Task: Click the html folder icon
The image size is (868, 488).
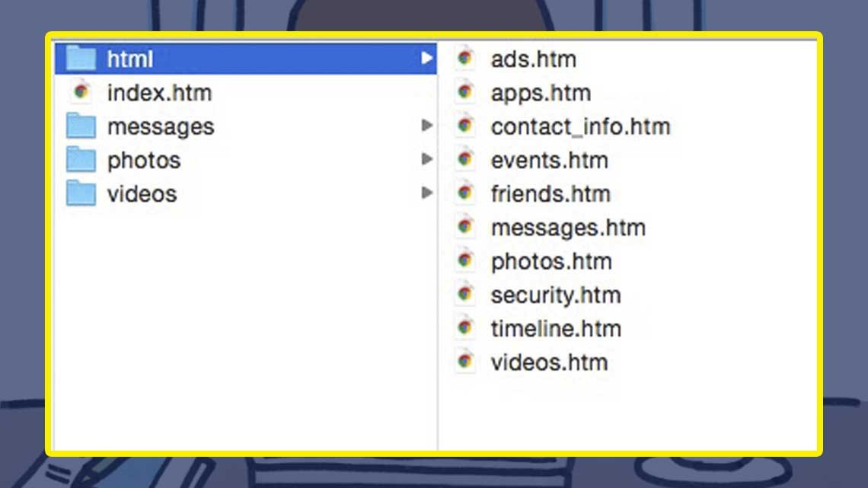Action: (81, 59)
